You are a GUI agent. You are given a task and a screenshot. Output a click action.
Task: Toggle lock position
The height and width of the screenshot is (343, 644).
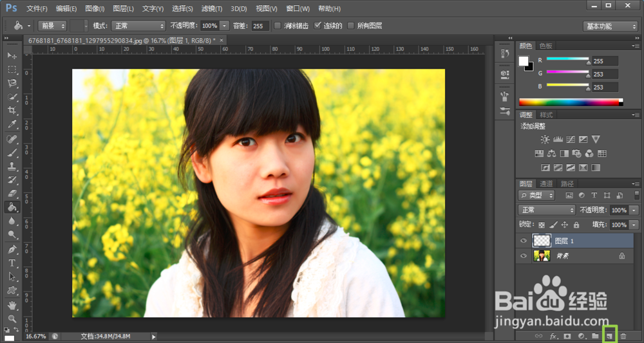point(565,225)
